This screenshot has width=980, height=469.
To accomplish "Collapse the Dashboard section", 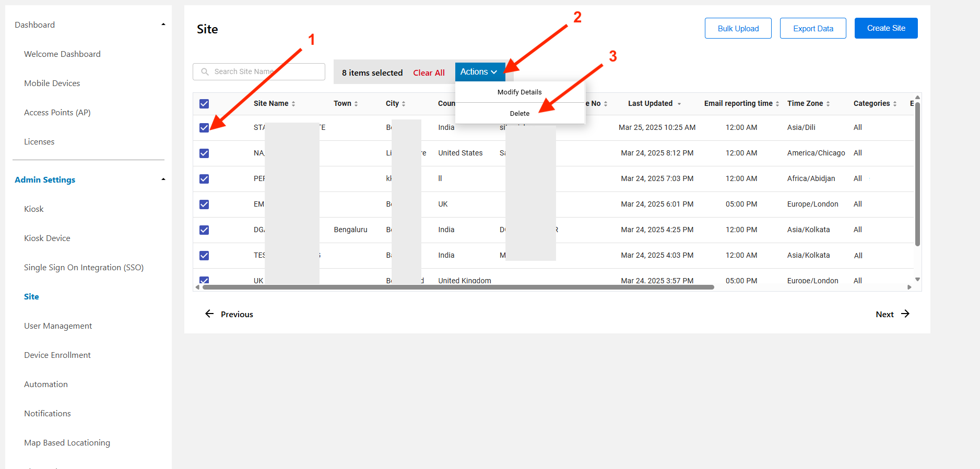I will coord(163,25).
